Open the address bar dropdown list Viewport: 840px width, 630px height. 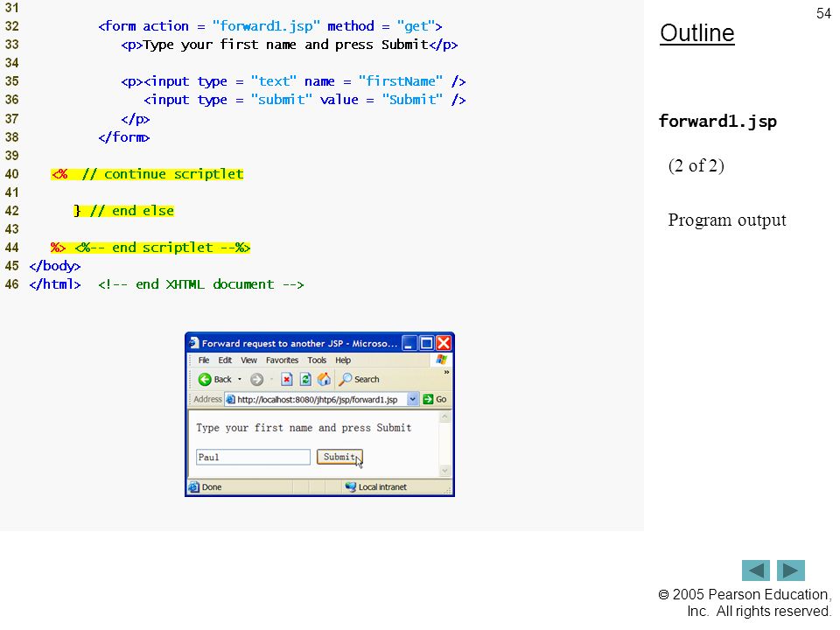point(412,399)
